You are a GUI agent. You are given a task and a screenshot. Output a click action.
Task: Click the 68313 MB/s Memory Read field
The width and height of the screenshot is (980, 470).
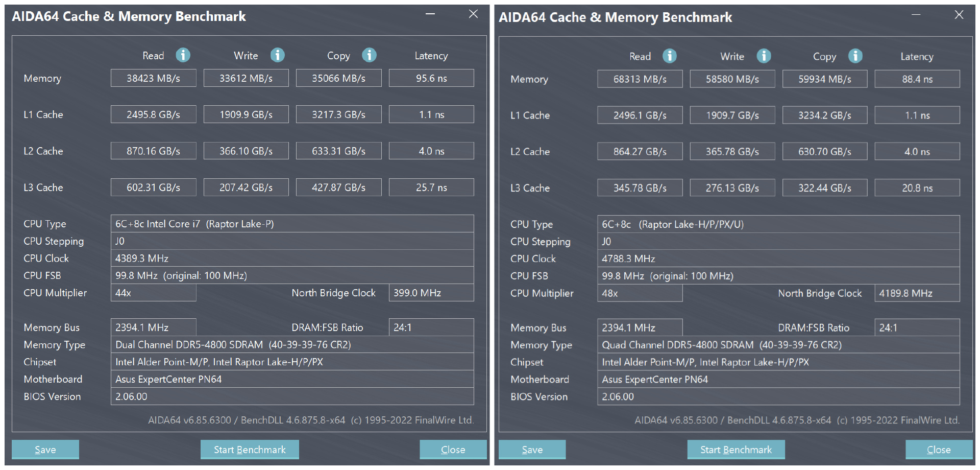[640, 79]
